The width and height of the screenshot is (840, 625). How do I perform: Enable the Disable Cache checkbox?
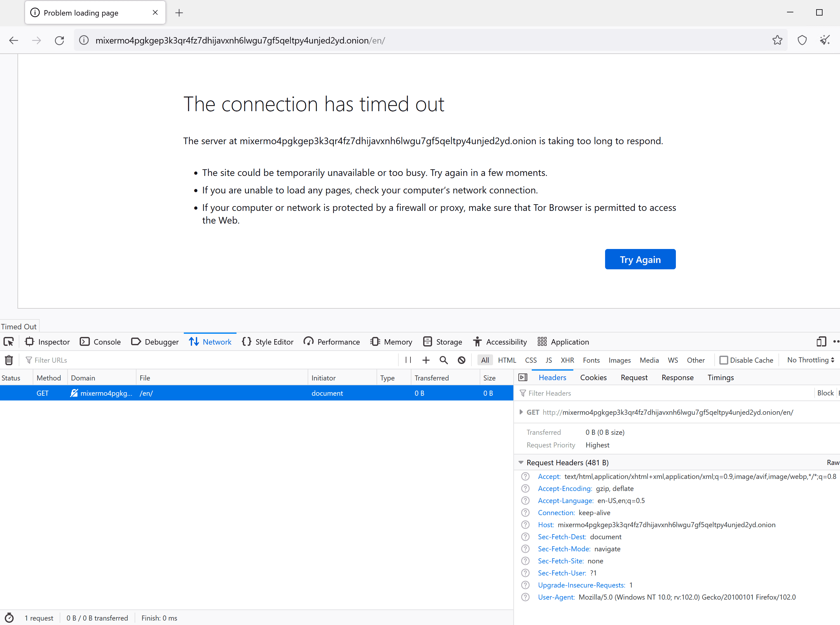click(x=723, y=360)
